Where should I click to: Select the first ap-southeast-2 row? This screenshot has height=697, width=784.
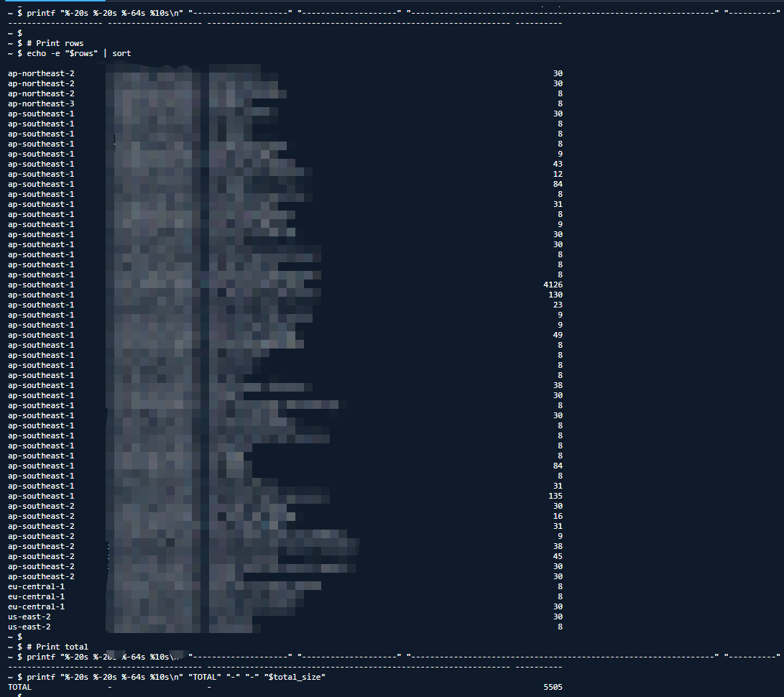pos(40,505)
